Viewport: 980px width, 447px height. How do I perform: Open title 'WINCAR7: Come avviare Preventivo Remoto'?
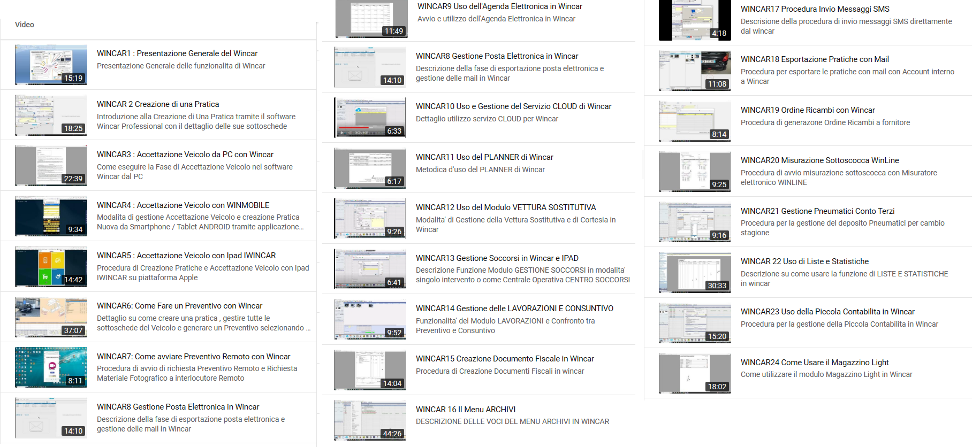click(194, 357)
